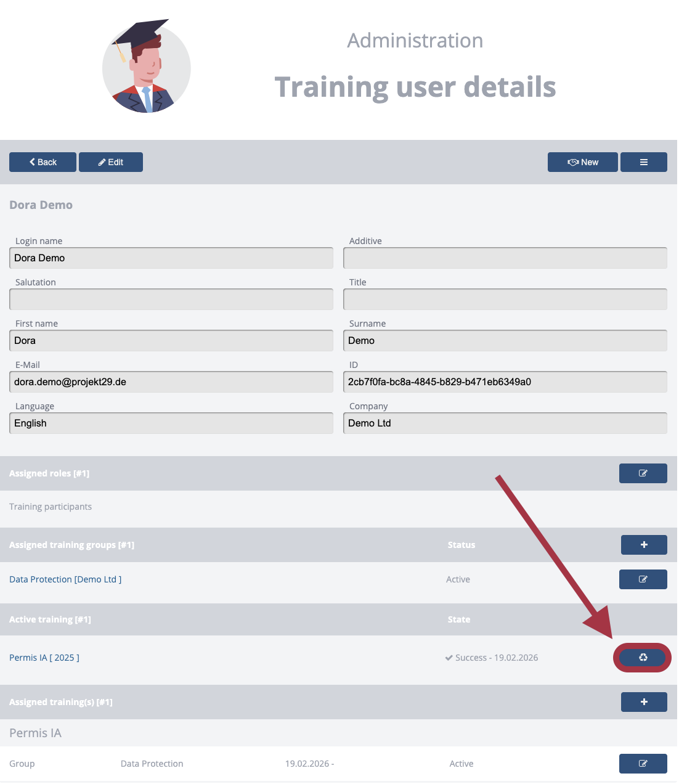
Task: Add an assigned training with plus icon
Action: 643,702
